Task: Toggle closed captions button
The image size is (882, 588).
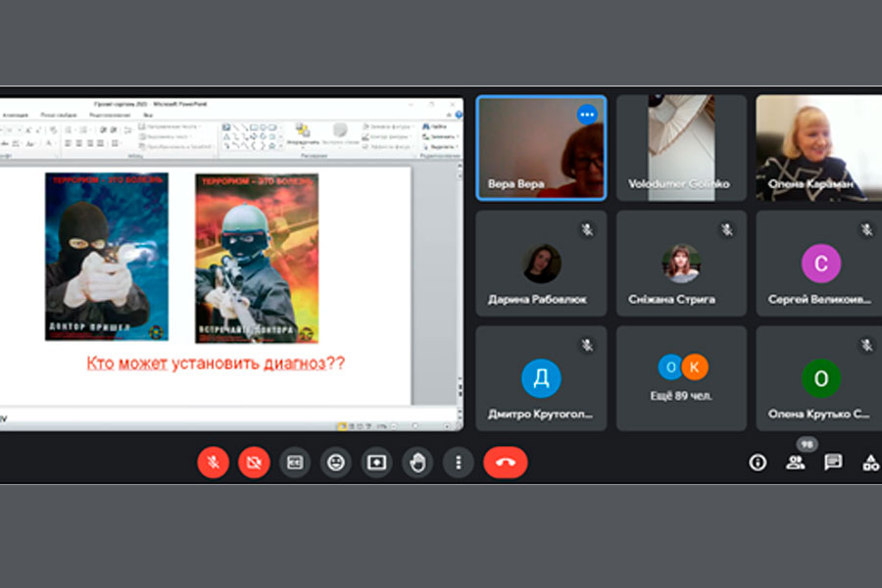Action: click(x=295, y=463)
